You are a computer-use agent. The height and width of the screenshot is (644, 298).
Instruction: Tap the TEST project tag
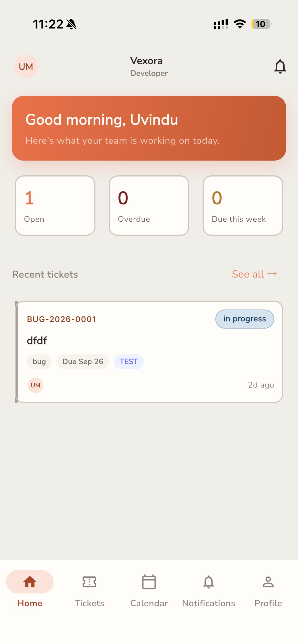point(129,362)
